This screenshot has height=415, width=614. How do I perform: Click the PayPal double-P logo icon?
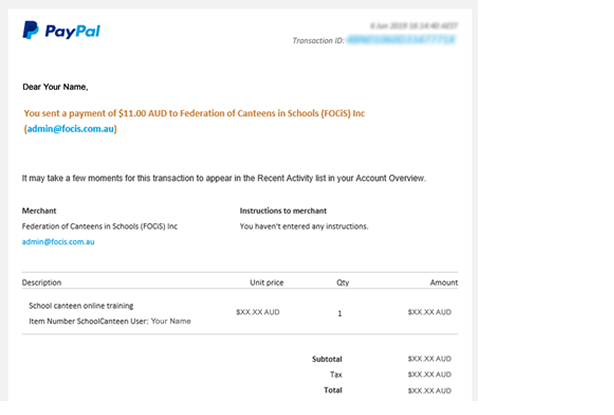pos(30,30)
